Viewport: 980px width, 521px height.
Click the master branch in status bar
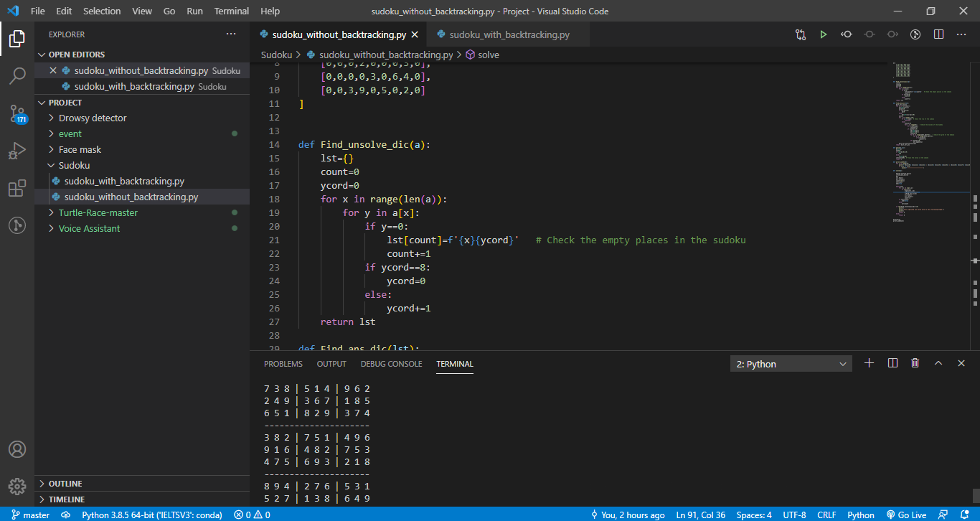(30, 515)
